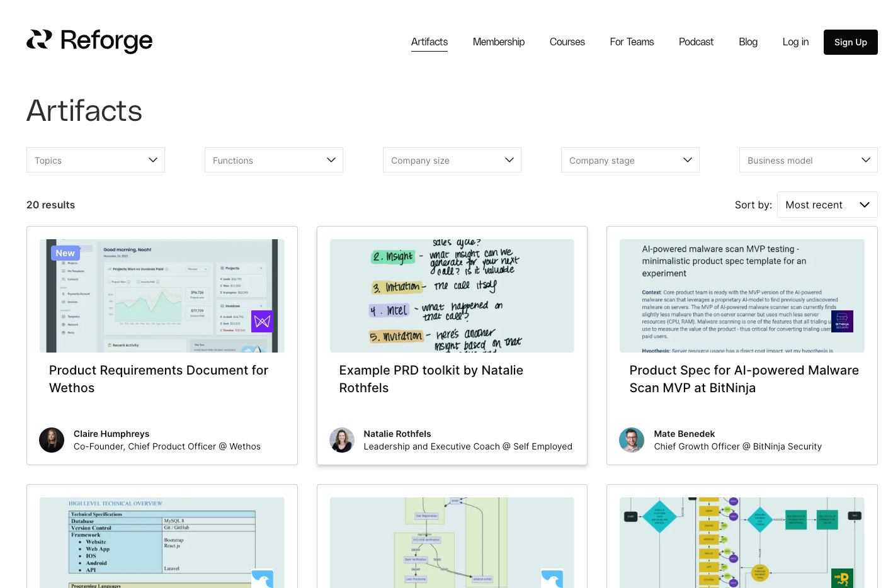Viewport: 893px width, 588px height.
Task: Open the Company size dropdown
Action: [x=452, y=160]
